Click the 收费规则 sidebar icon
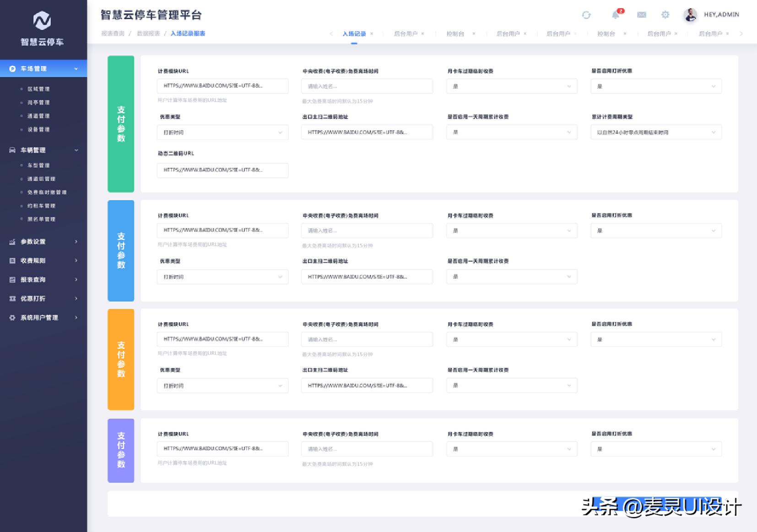 coord(12,260)
